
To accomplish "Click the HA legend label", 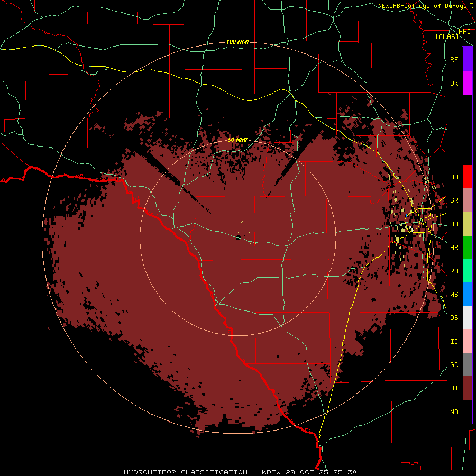I will pyautogui.click(x=454, y=177).
